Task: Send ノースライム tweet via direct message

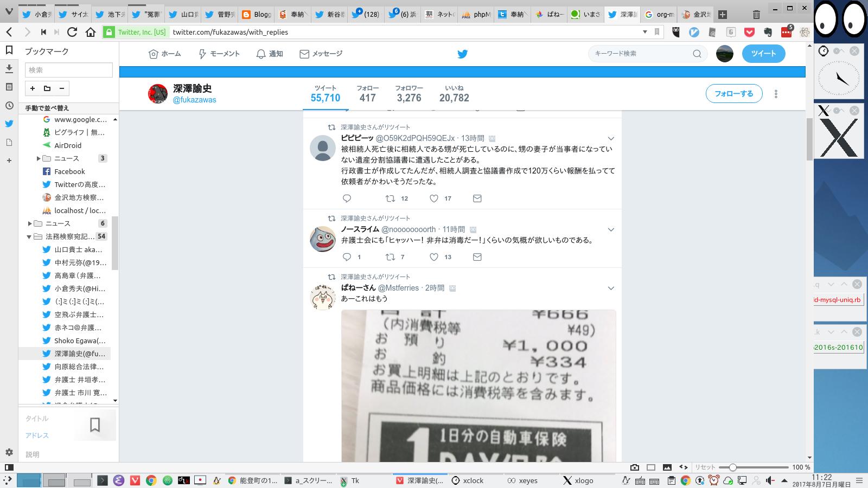Action: (477, 257)
